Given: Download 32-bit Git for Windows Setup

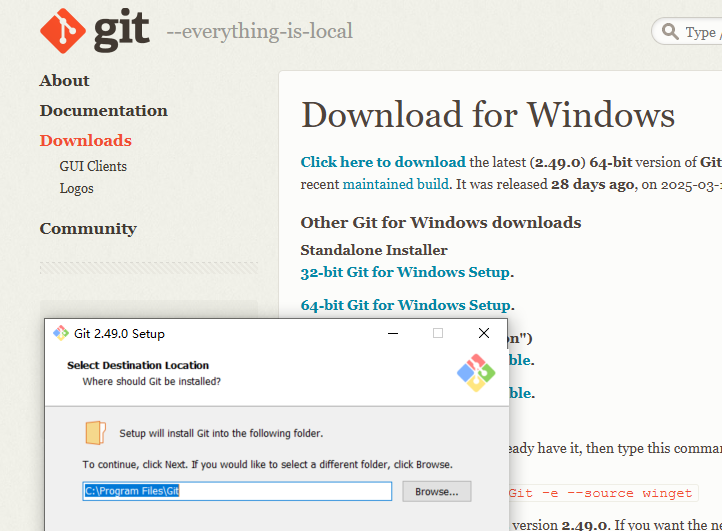Looking at the screenshot, I should tap(405, 272).
